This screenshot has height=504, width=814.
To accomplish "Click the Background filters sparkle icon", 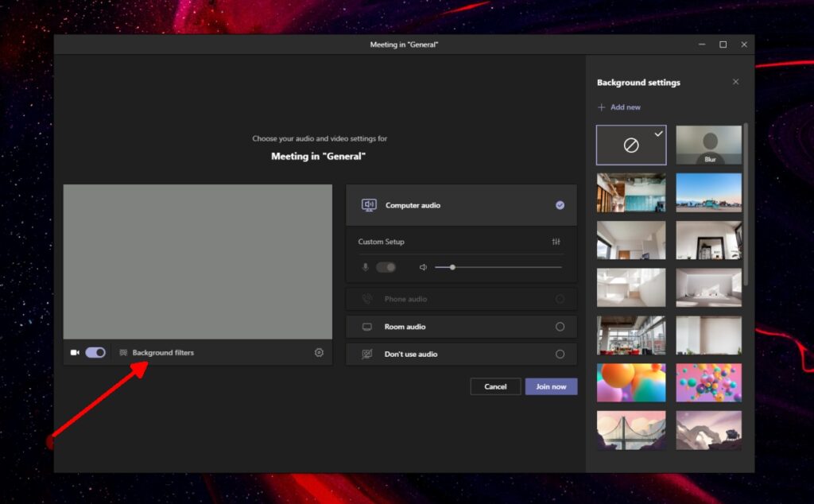I will (x=125, y=352).
